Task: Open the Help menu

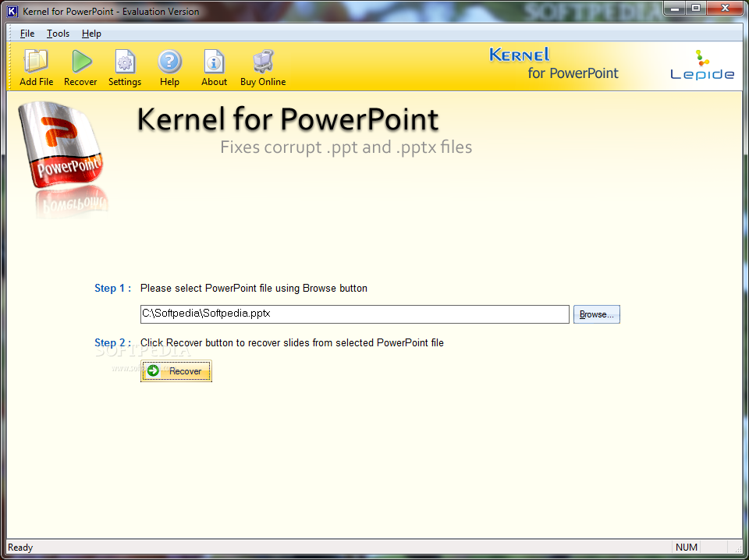Action: [91, 34]
